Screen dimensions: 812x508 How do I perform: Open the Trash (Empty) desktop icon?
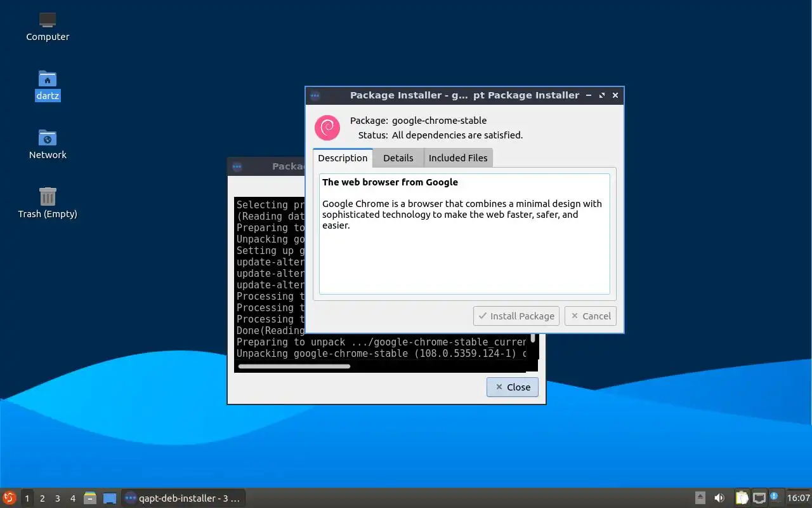pos(48,203)
